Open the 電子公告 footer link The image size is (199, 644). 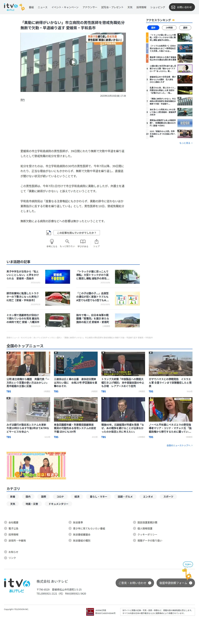[x=13, y=528]
